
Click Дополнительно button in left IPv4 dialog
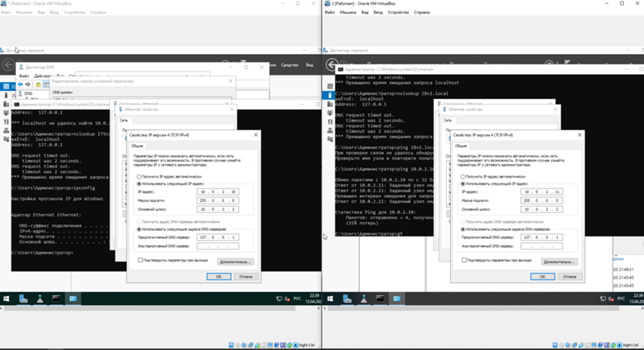click(235, 261)
